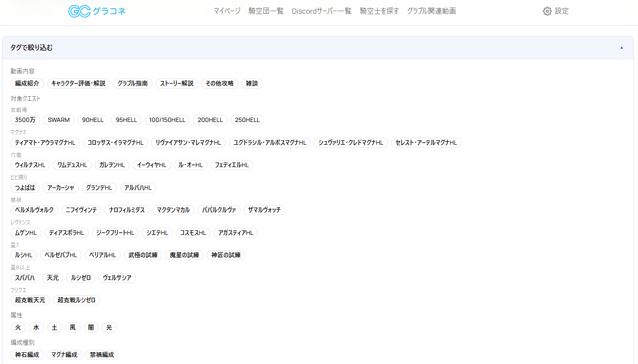The height and width of the screenshot is (364, 638).
Task: Select the ガレヲンHL tag
Action: coord(112,165)
